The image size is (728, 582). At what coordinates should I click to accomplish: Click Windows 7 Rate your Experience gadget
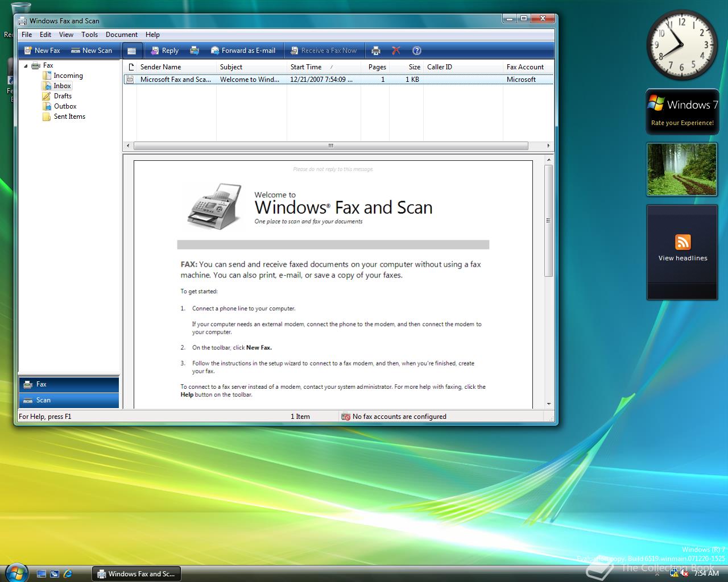click(682, 111)
